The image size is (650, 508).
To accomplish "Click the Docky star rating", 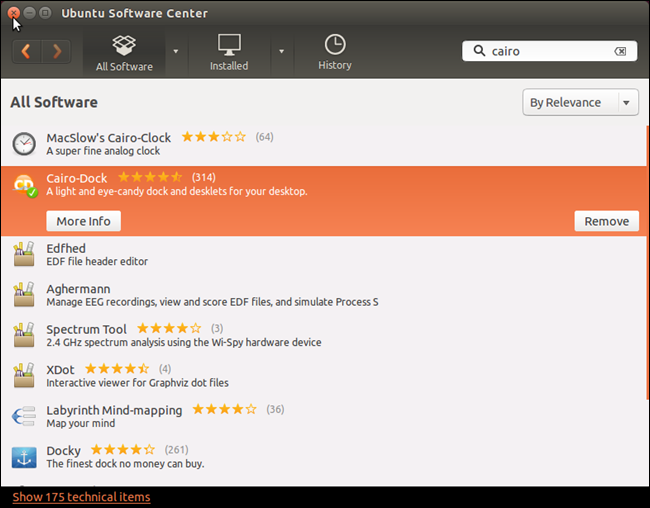I will click(x=123, y=450).
